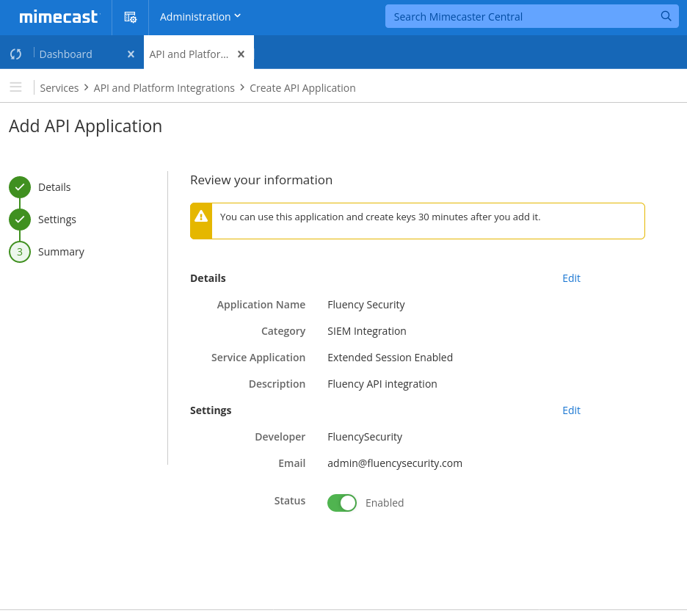Screen dimensions: 687x616
Task: Edit the Settings section
Action: [571, 410]
